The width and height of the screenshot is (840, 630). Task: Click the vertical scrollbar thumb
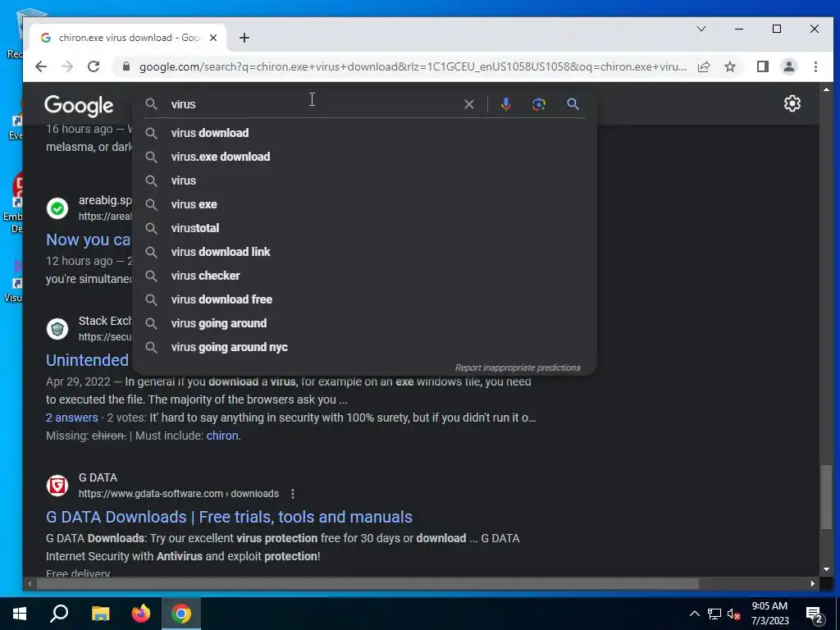coord(827,497)
